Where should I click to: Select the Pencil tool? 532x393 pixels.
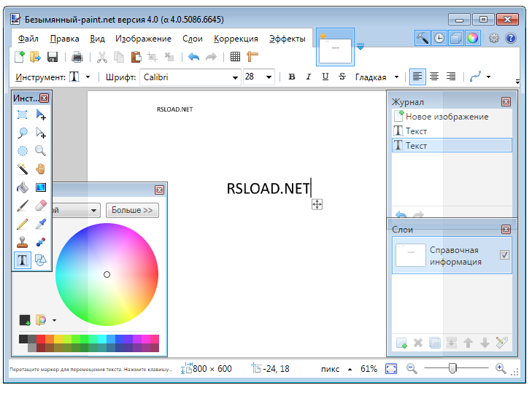(23, 224)
